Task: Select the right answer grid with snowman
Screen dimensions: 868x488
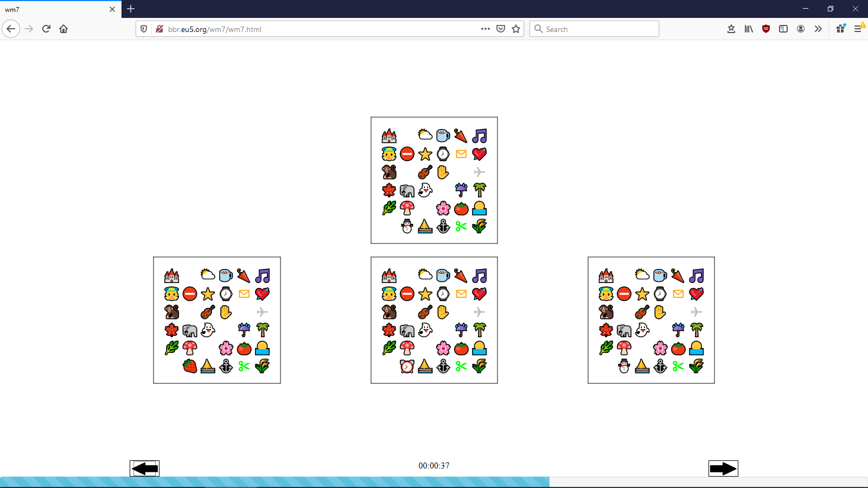Action: pos(651,320)
